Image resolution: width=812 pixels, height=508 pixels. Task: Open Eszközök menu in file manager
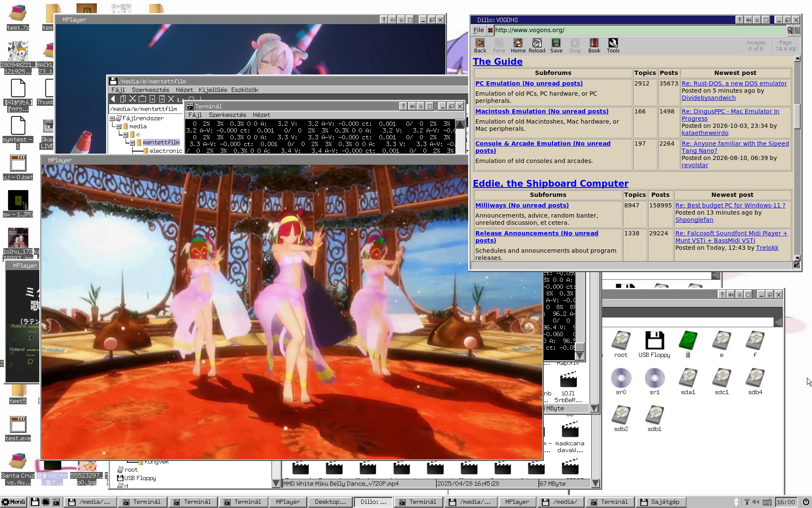244,90
